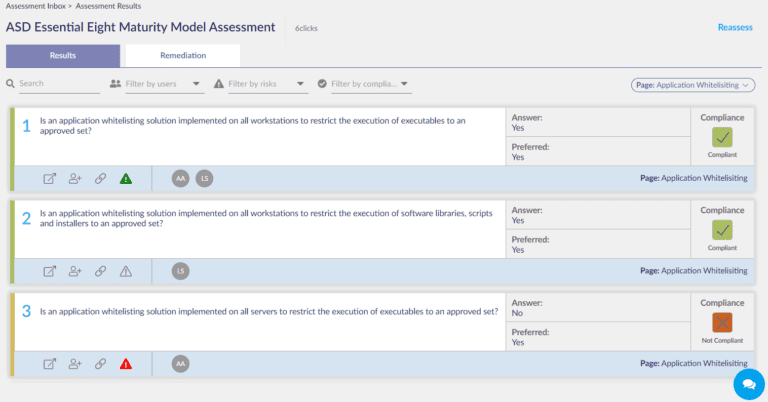
Task: Open question 1 in external view icon
Action: 50,179
